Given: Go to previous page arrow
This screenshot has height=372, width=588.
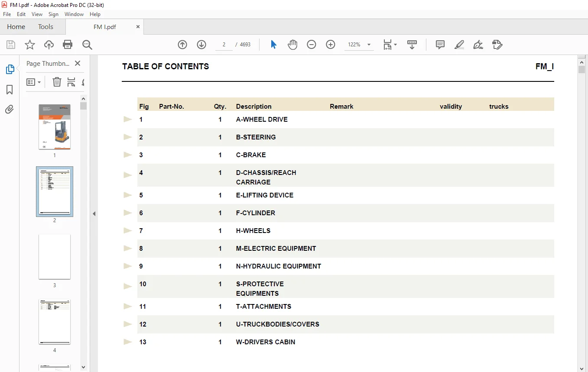Looking at the screenshot, I should tap(182, 45).
